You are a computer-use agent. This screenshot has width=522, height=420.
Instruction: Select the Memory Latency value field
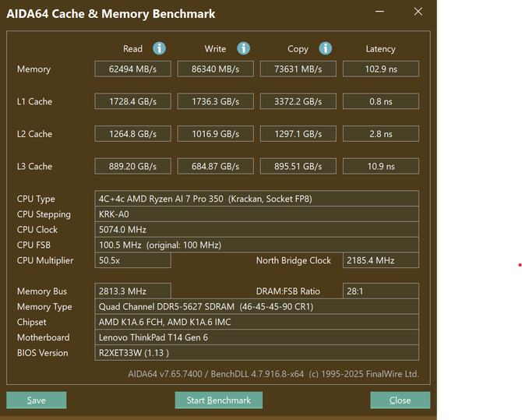click(x=380, y=69)
